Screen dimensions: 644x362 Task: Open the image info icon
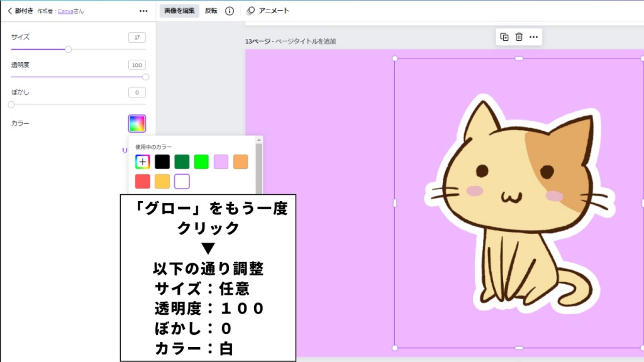pyautogui.click(x=230, y=11)
